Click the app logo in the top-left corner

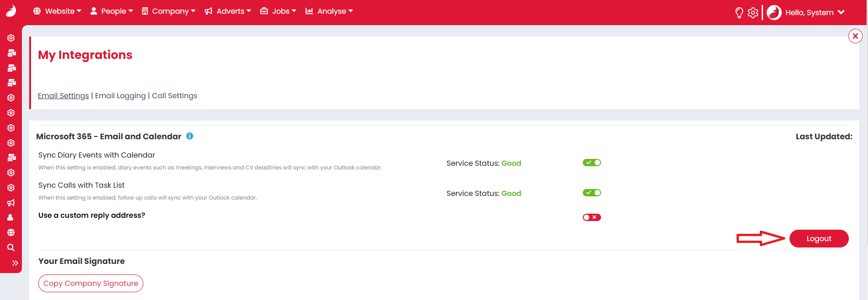(x=11, y=11)
